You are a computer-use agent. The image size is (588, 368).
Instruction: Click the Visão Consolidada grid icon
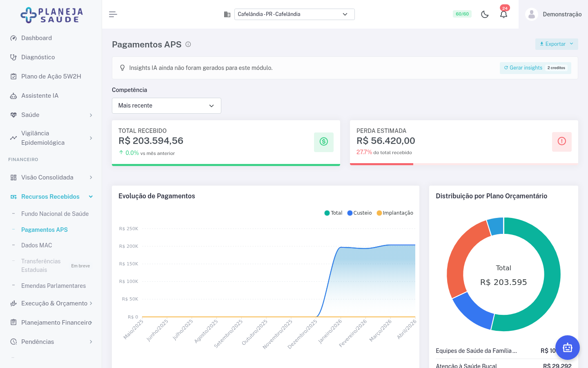pos(13,177)
